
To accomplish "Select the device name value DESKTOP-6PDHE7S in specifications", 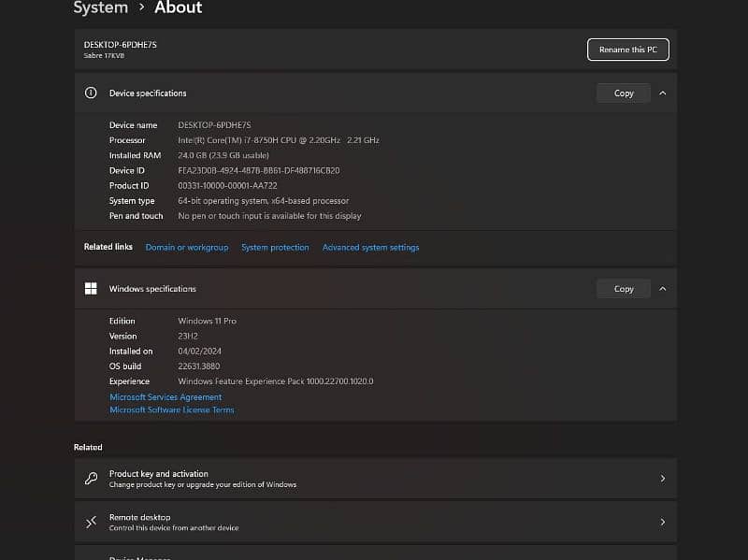I will (x=214, y=125).
